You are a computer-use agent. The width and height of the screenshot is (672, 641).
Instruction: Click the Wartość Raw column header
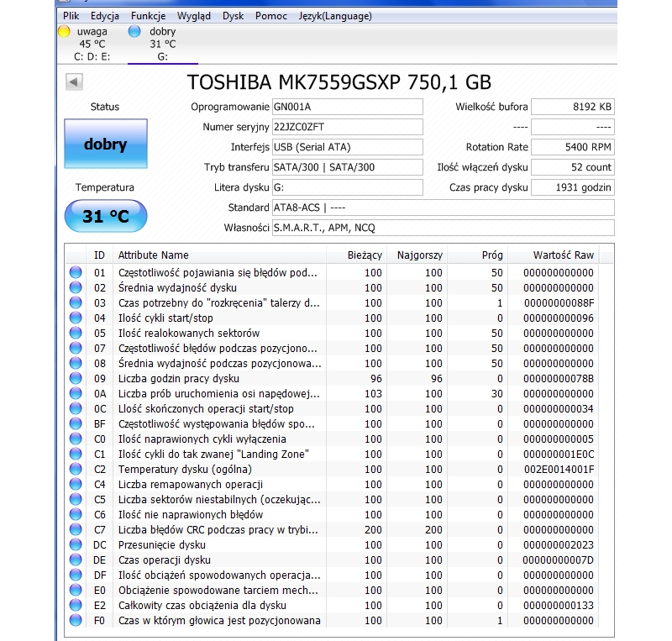[554, 255]
